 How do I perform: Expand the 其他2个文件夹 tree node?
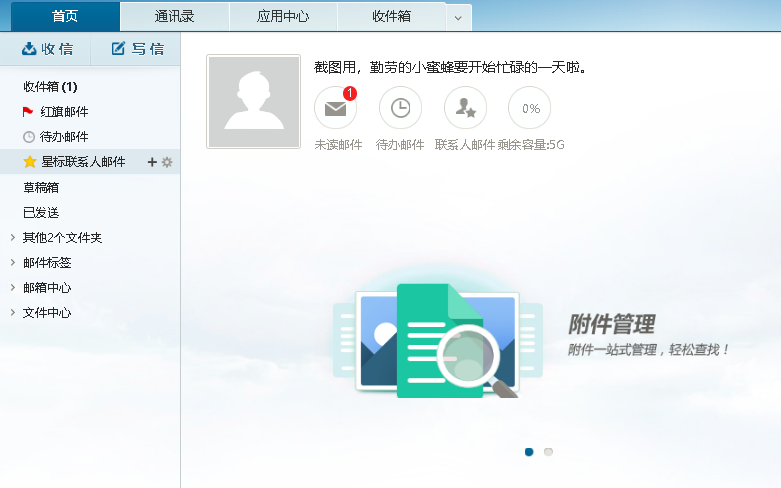pyautogui.click(x=12, y=238)
